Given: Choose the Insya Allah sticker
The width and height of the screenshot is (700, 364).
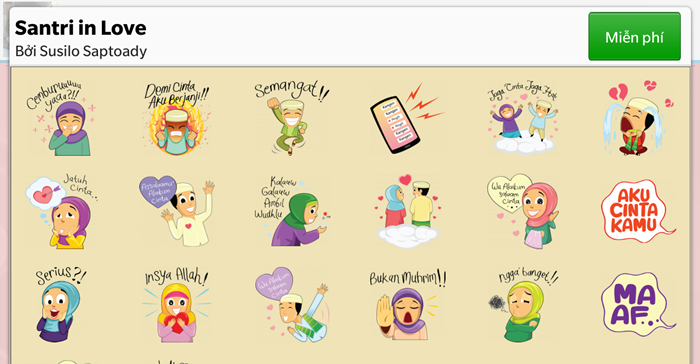Looking at the screenshot, I should pyautogui.click(x=177, y=305).
